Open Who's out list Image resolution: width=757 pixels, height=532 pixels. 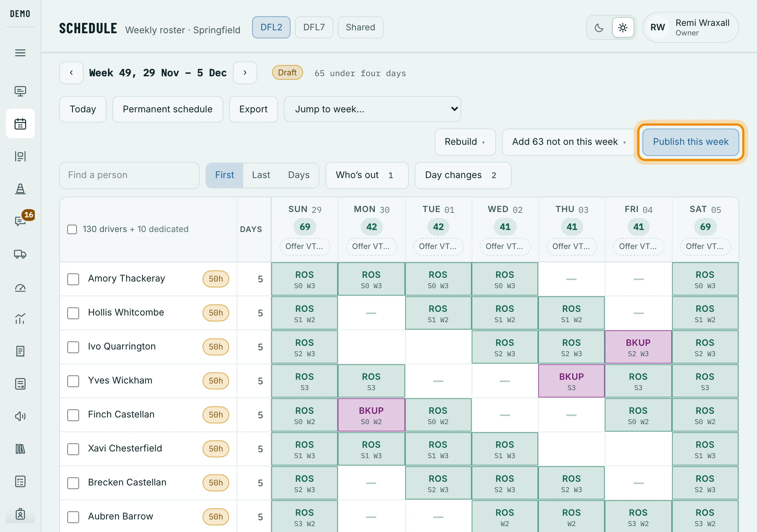tap(367, 175)
